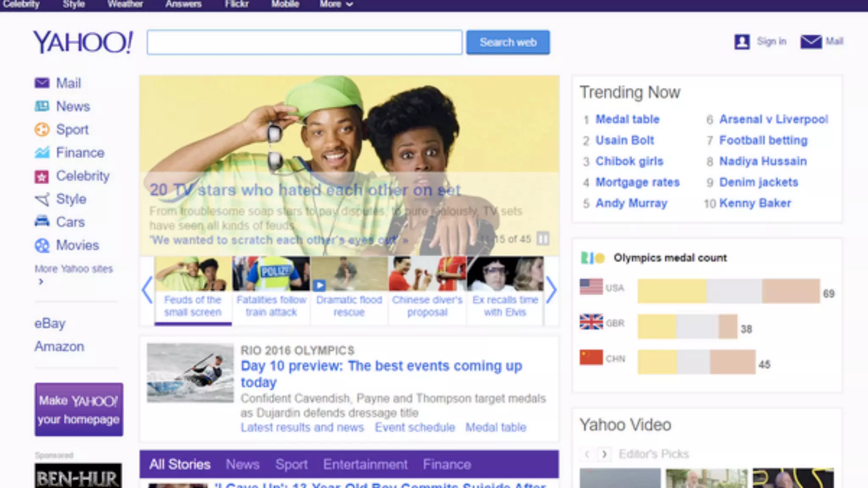
Task: Open trending topic Usain Bolt
Action: (624, 140)
